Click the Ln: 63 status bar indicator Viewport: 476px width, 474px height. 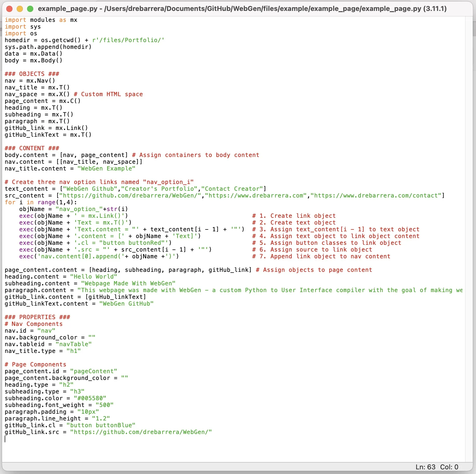coord(425,467)
